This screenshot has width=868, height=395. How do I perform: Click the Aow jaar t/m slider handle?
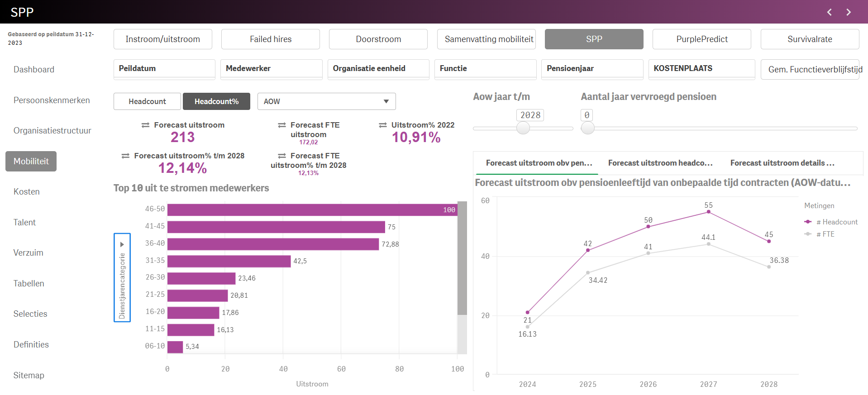click(x=523, y=128)
